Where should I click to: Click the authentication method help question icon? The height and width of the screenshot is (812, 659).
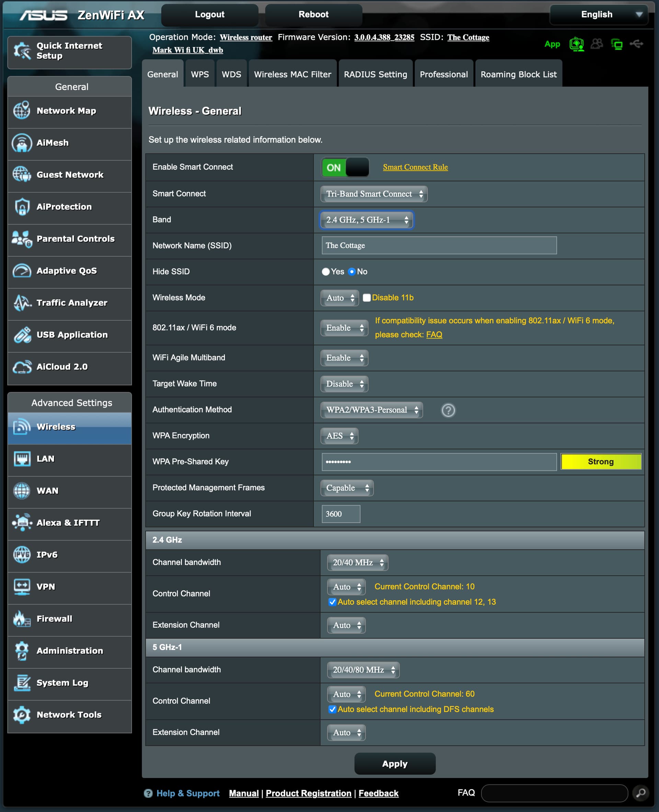[x=448, y=410]
